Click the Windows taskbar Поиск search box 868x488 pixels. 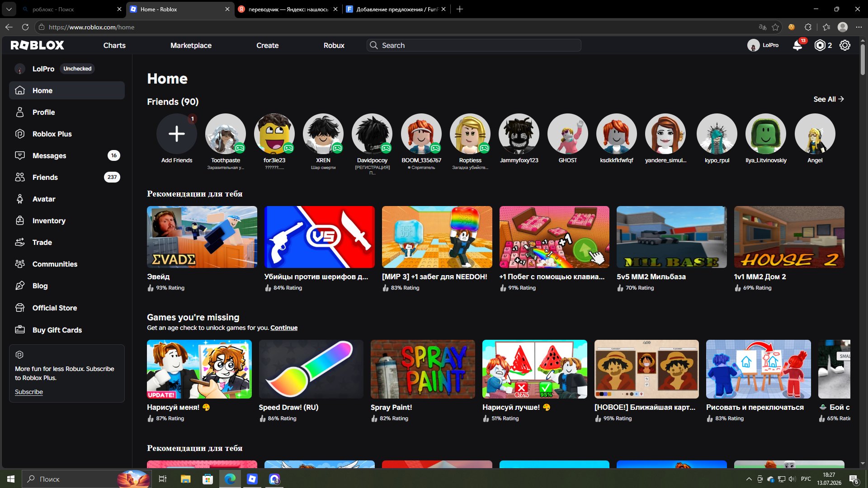point(86,479)
